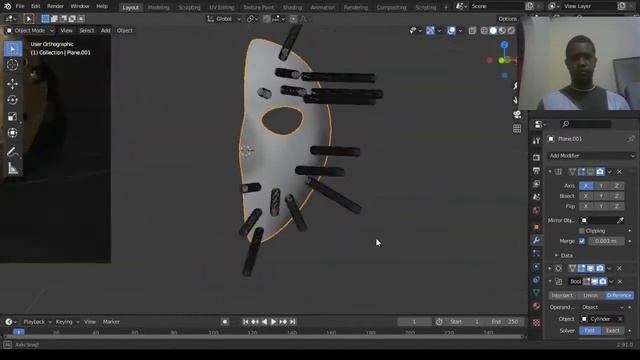The height and width of the screenshot is (360, 640).
Task: Click the Merge distance 0.001 m field
Action: tap(606, 241)
